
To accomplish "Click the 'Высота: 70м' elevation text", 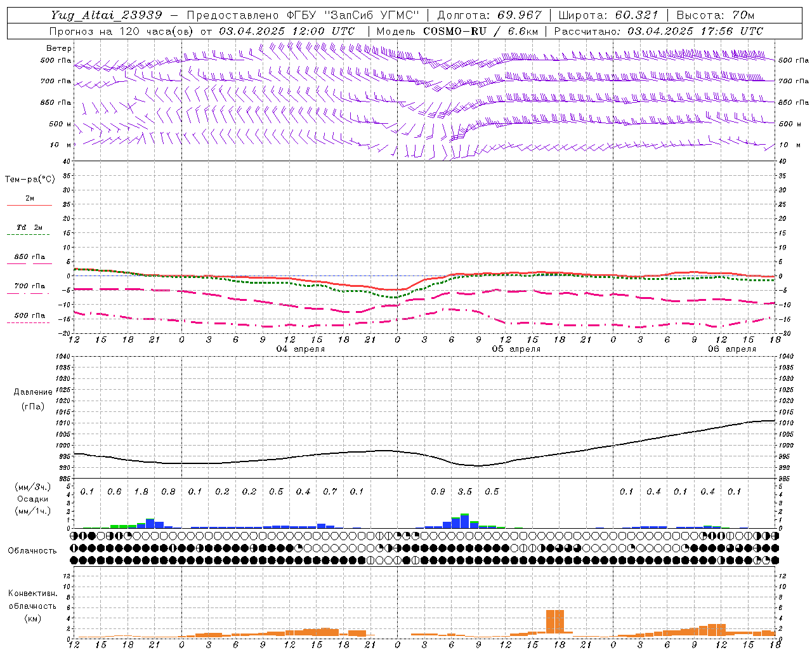I will pyautogui.click(x=716, y=15).
